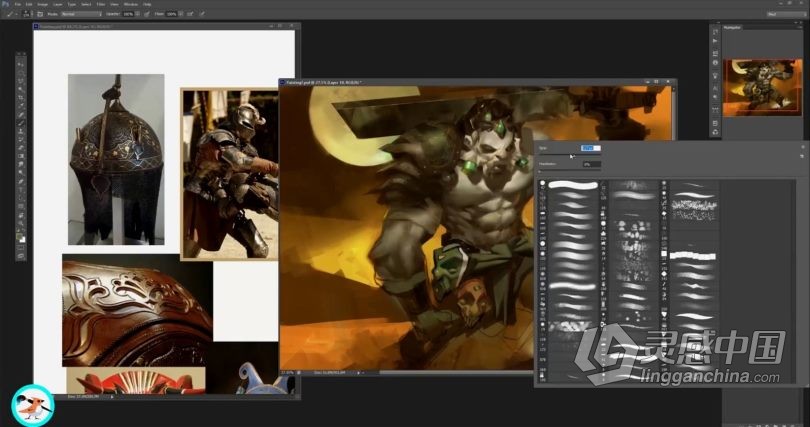Image resolution: width=810 pixels, height=427 pixels.
Task: Select the Move tool
Action: pos(21,65)
